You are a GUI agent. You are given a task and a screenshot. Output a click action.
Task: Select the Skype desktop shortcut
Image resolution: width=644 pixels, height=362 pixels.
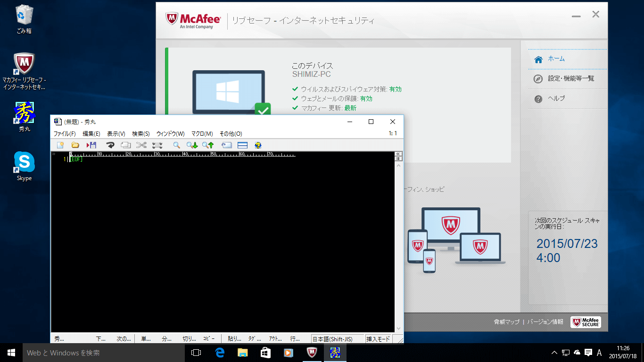click(x=25, y=166)
